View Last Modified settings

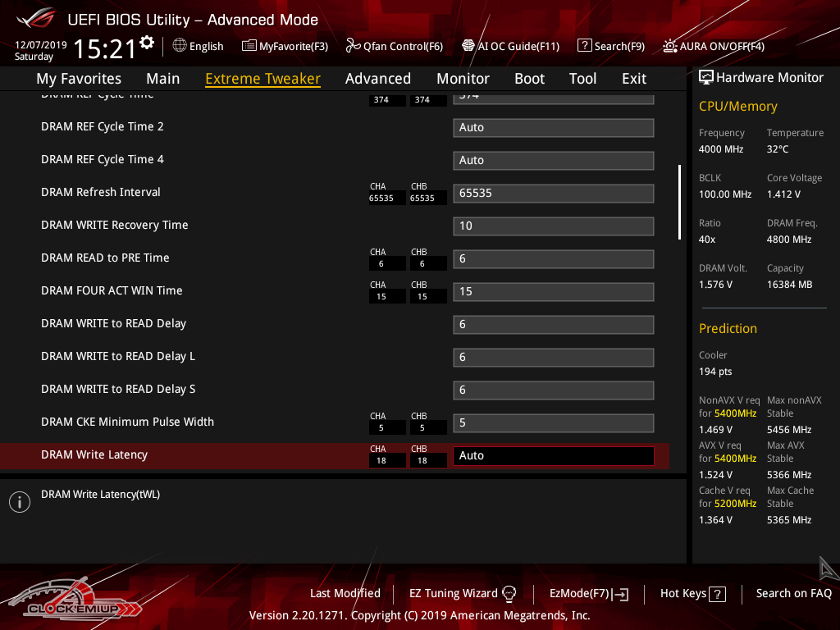tap(345, 594)
